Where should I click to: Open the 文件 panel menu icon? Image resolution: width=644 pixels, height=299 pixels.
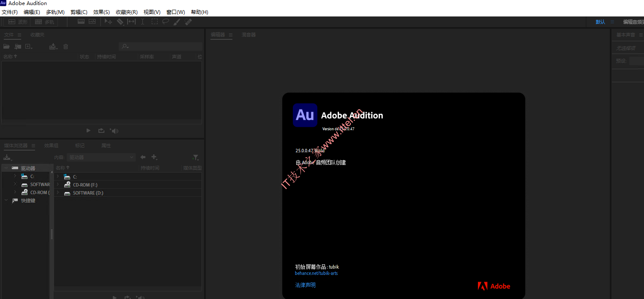(19, 35)
